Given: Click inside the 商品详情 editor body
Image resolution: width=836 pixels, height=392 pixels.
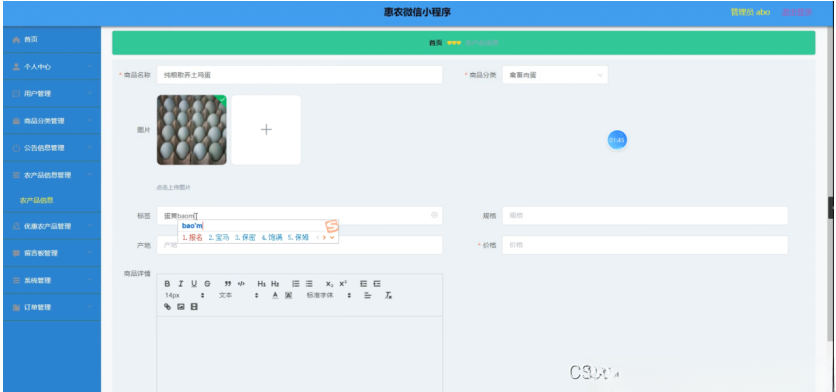Looking at the screenshot, I should [x=300, y=355].
